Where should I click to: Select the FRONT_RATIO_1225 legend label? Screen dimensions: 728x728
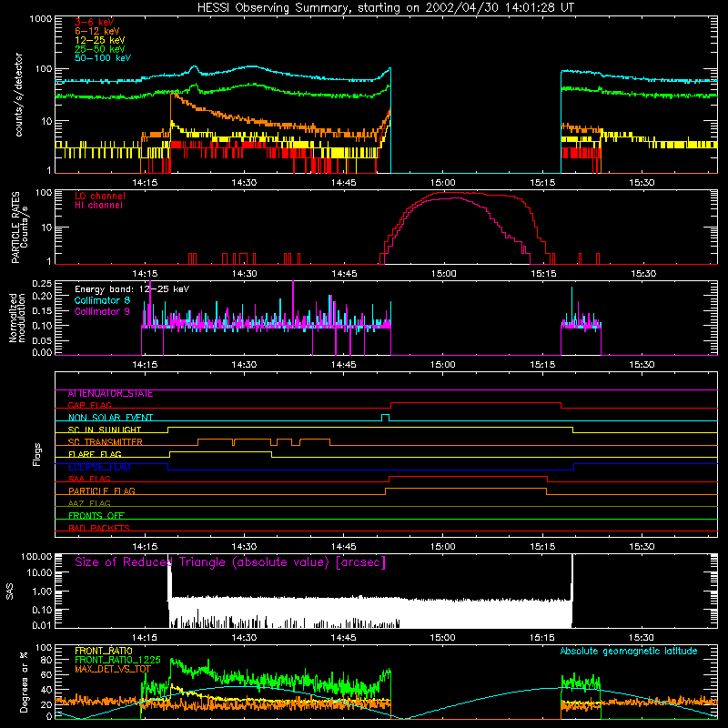pos(117,660)
